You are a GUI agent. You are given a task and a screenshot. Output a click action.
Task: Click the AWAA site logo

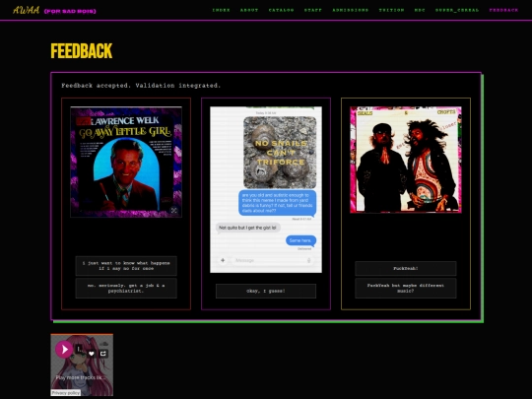tap(27, 10)
